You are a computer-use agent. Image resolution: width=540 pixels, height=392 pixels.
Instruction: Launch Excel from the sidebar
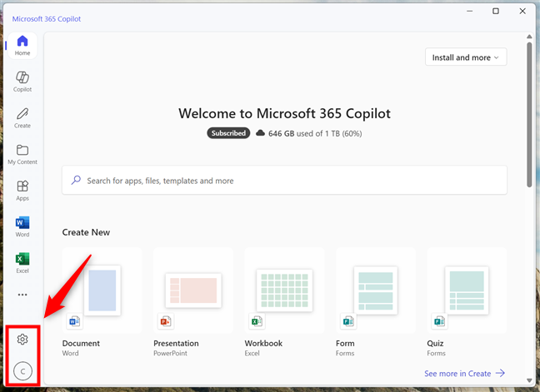[22, 263]
